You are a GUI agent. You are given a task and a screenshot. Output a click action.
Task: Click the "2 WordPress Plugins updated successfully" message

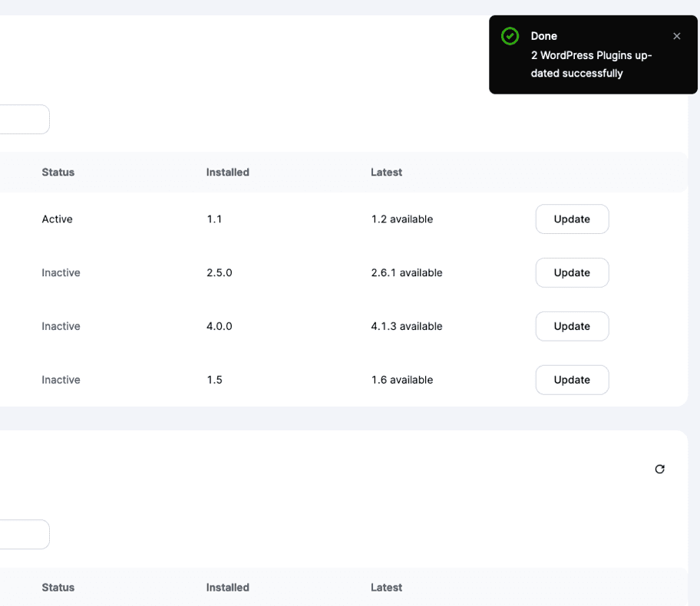tap(591, 64)
